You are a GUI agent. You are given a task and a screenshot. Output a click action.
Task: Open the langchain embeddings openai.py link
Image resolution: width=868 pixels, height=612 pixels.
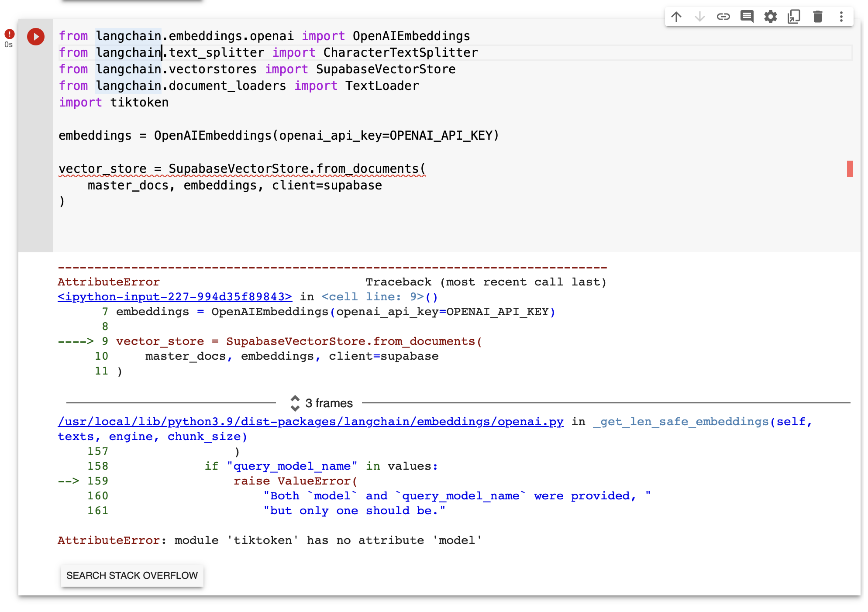(x=310, y=421)
